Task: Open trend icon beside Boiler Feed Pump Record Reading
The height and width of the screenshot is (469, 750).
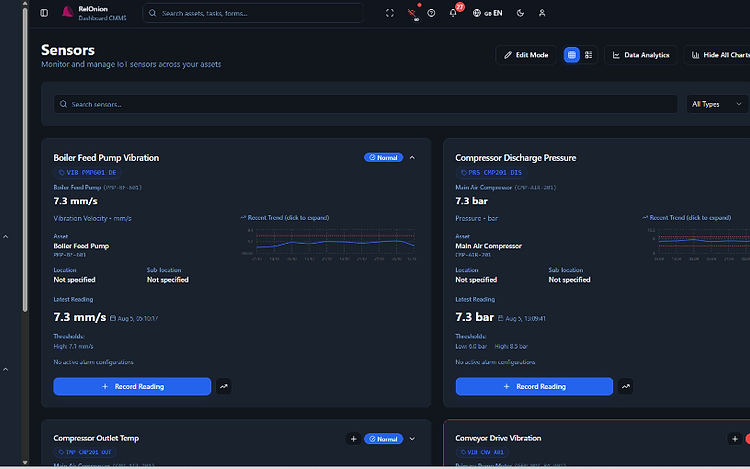Action: point(223,386)
